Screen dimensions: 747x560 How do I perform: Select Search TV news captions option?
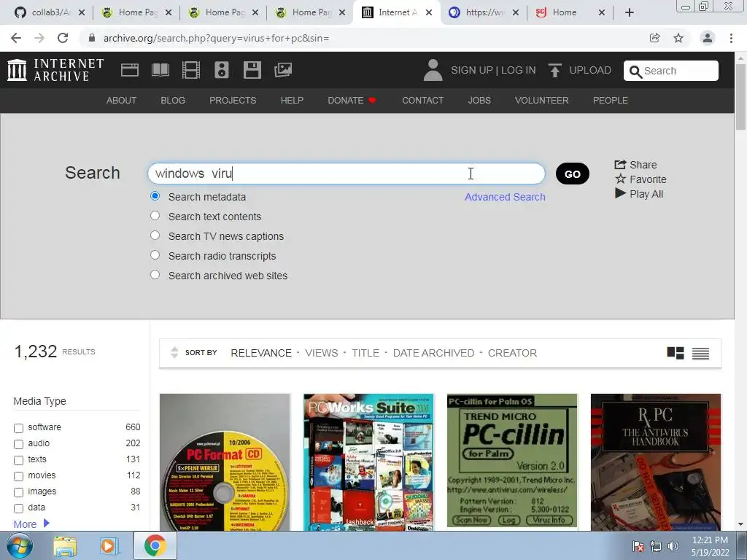[x=155, y=236]
